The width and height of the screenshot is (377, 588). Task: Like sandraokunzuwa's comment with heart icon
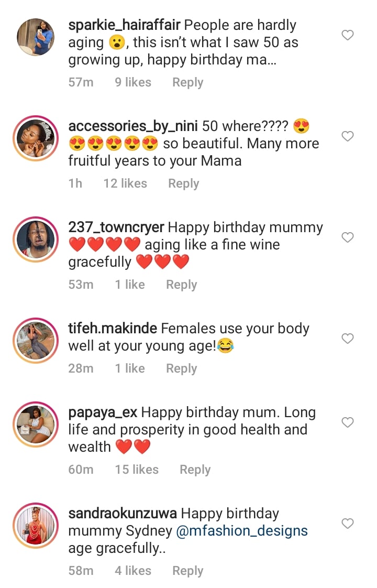point(347,523)
